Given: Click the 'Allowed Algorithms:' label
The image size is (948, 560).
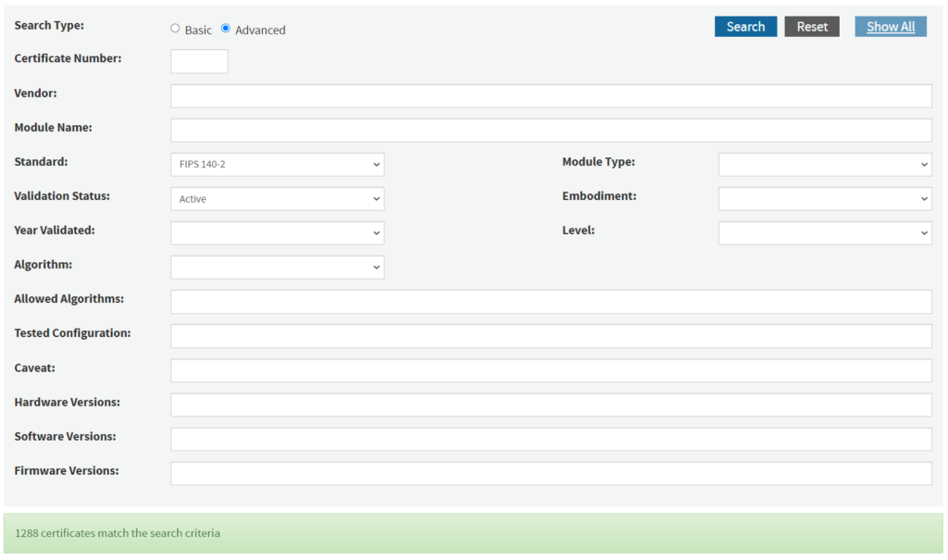Looking at the screenshot, I should [69, 299].
